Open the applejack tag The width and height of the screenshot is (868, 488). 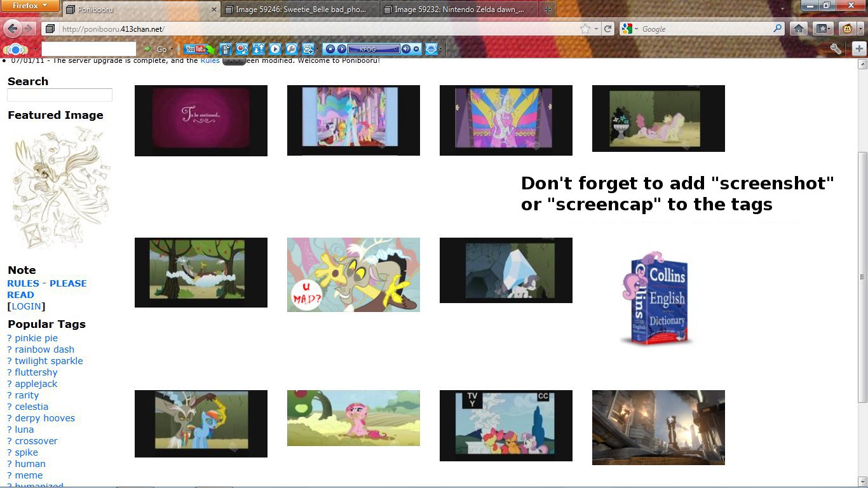pos(36,384)
